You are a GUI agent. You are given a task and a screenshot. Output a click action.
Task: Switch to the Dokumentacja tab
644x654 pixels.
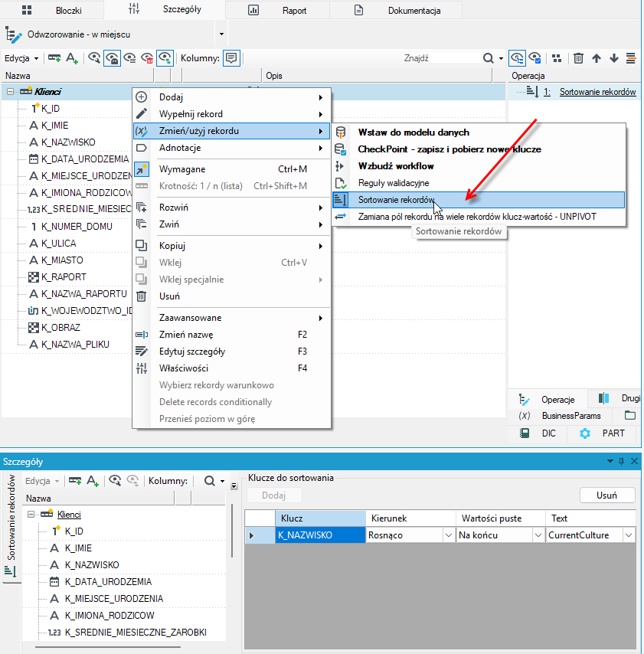coord(396,11)
